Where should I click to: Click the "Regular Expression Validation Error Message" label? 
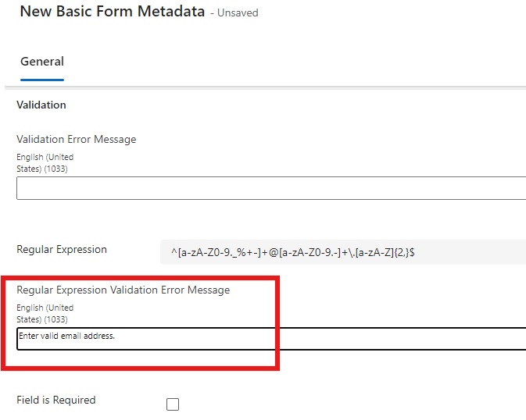[123, 290]
